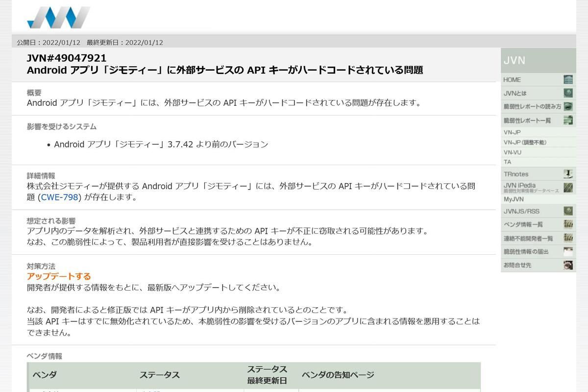The height and width of the screenshot is (392, 588).
Task: Click the icon beside お問合せ先
Action: (568, 265)
